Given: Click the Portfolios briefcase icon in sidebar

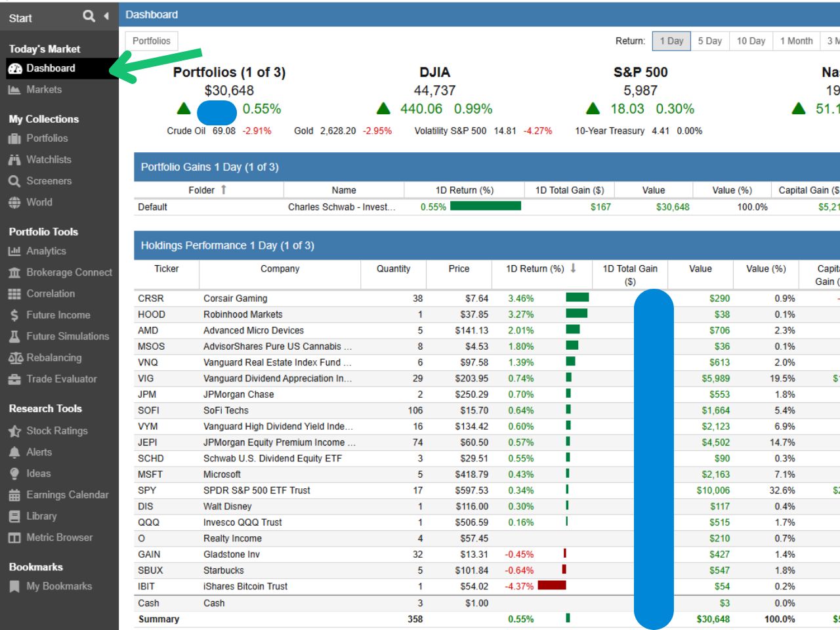Looking at the screenshot, I should [x=15, y=138].
